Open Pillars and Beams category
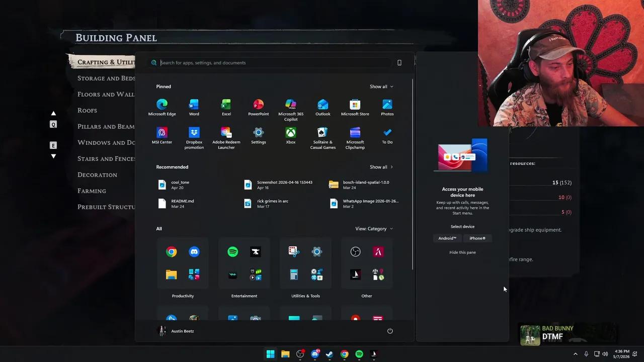 point(106,127)
